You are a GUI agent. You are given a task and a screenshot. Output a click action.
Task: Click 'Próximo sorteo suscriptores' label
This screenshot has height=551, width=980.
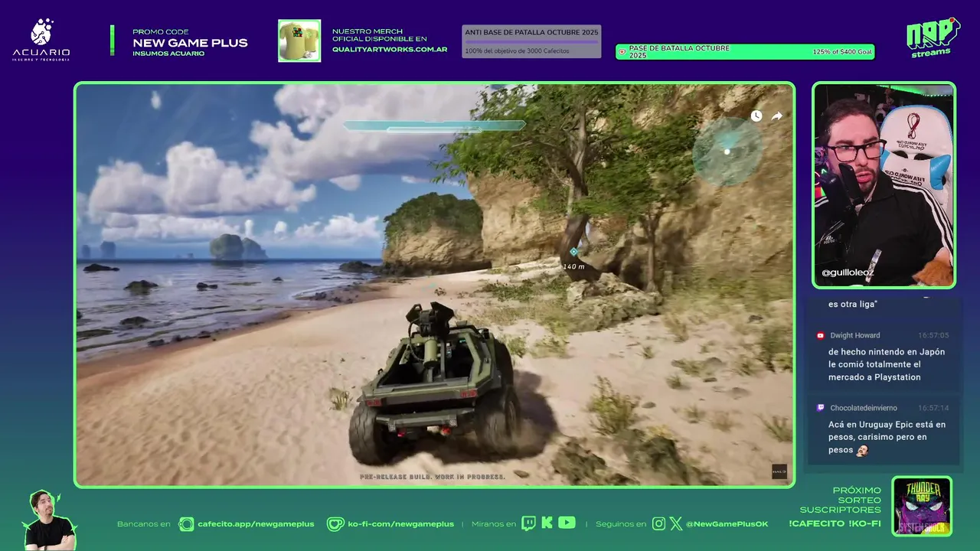[x=841, y=500]
